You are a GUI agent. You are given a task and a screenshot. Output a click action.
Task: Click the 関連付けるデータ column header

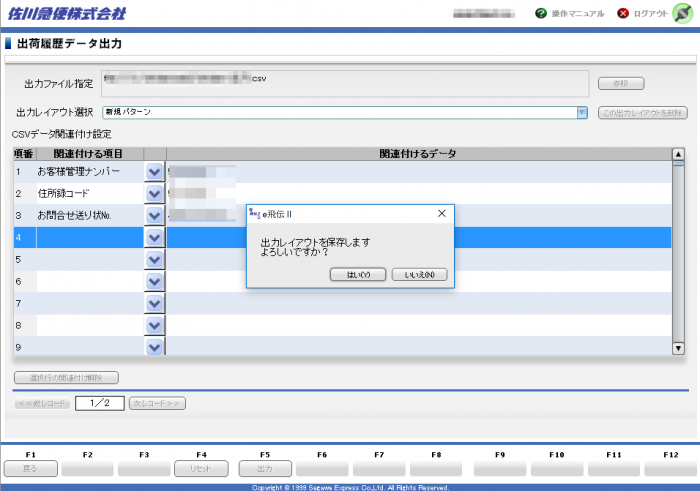419,154
